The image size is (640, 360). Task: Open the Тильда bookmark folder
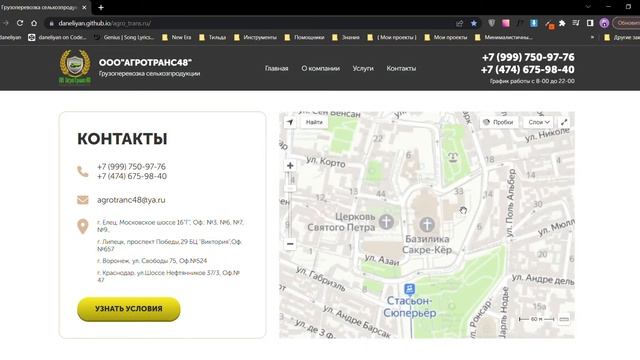pyautogui.click(x=212, y=37)
